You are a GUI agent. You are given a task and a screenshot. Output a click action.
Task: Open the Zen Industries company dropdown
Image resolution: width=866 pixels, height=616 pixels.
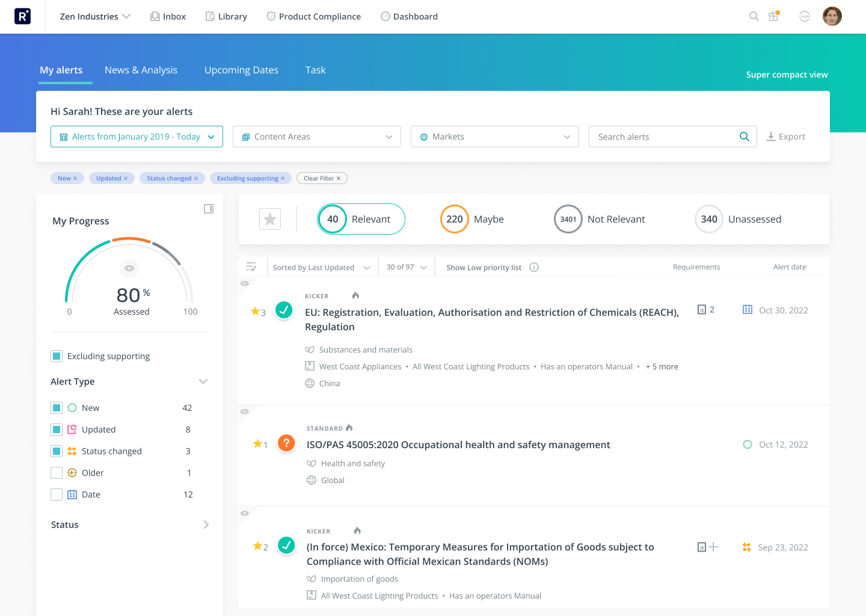pos(95,16)
